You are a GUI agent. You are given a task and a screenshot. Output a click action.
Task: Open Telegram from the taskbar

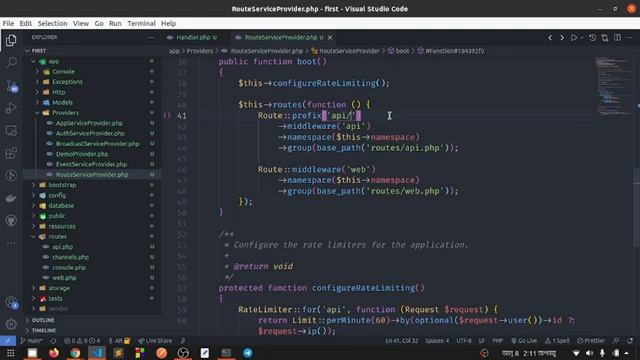tap(248, 353)
